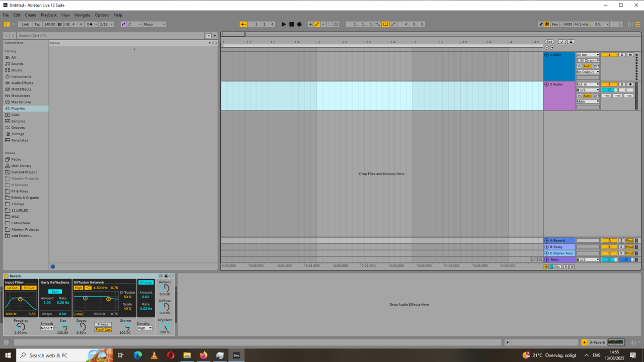Select Drums in the browser library
The width and height of the screenshot is (644, 362).
tap(17, 70)
